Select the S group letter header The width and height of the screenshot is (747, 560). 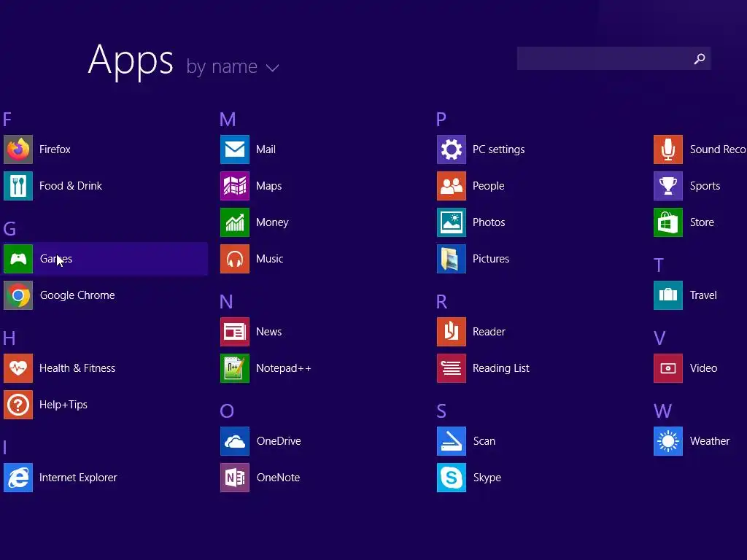tap(441, 411)
